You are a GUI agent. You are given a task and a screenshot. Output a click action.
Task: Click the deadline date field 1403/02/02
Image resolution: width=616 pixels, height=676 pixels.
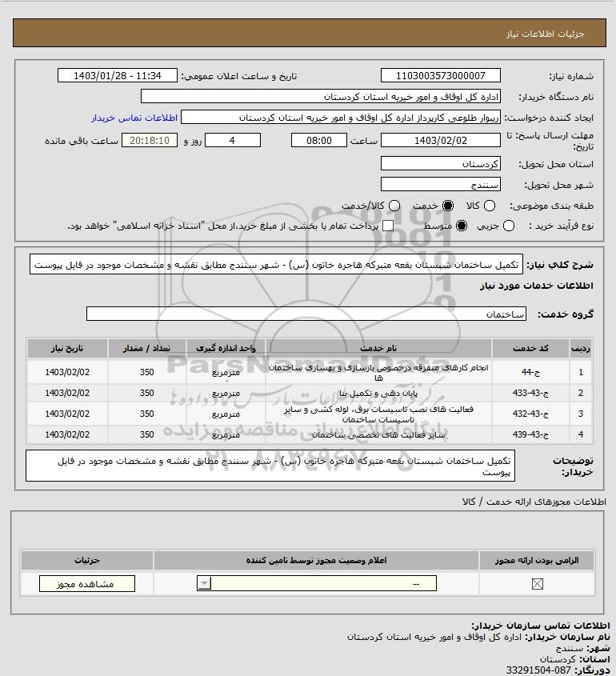(x=441, y=140)
